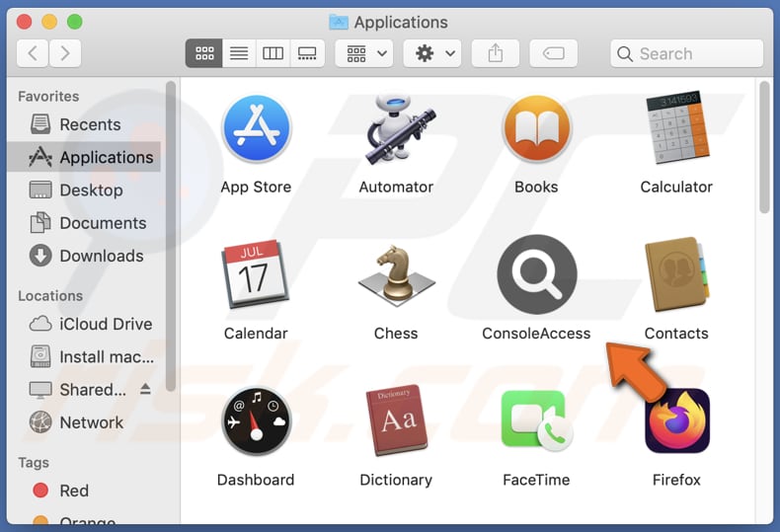Select the Books app icon

(x=537, y=128)
